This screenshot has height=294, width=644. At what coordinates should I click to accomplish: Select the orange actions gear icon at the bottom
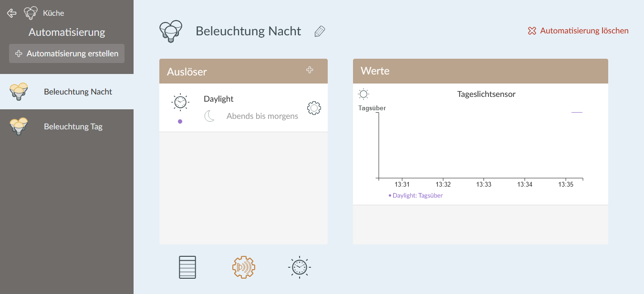pos(243,267)
